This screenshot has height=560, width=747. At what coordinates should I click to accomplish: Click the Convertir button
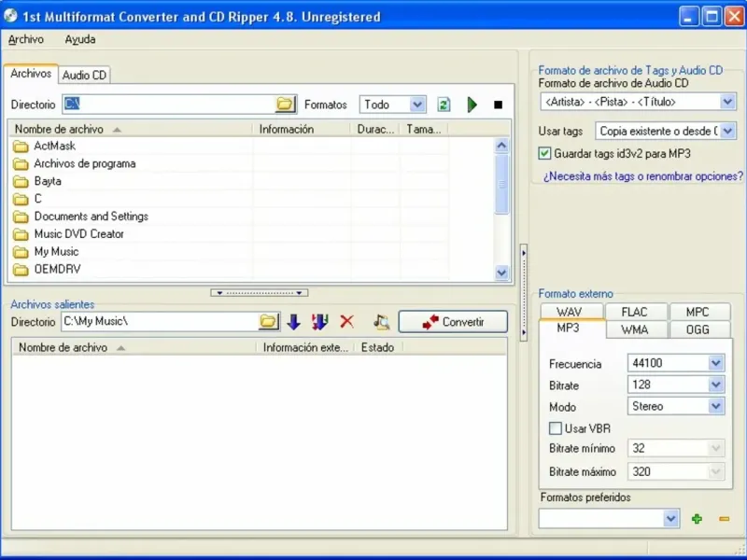(453, 322)
